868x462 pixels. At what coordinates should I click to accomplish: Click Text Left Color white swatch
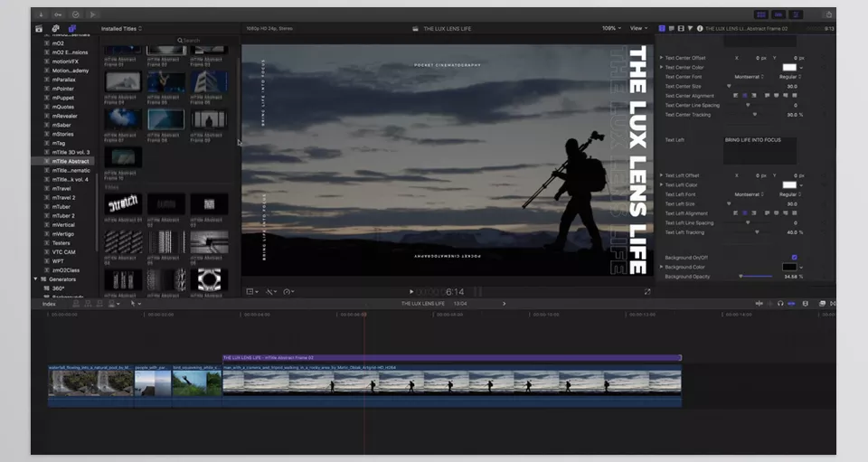(x=788, y=184)
